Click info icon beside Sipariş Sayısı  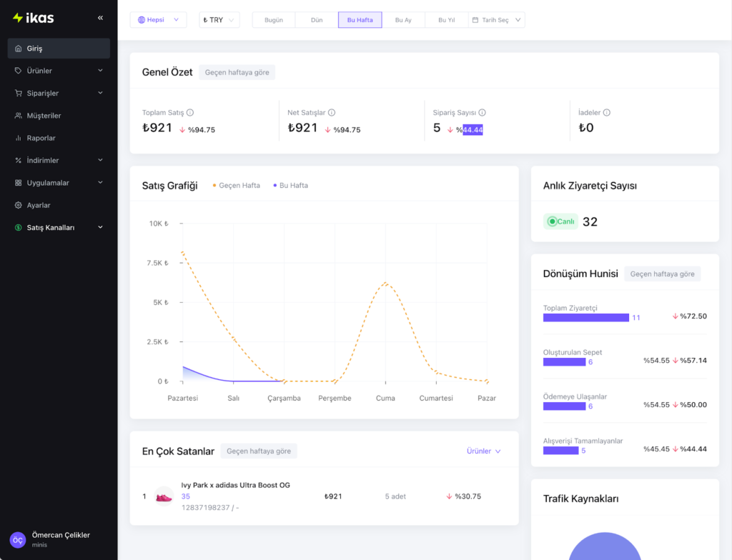[483, 113]
